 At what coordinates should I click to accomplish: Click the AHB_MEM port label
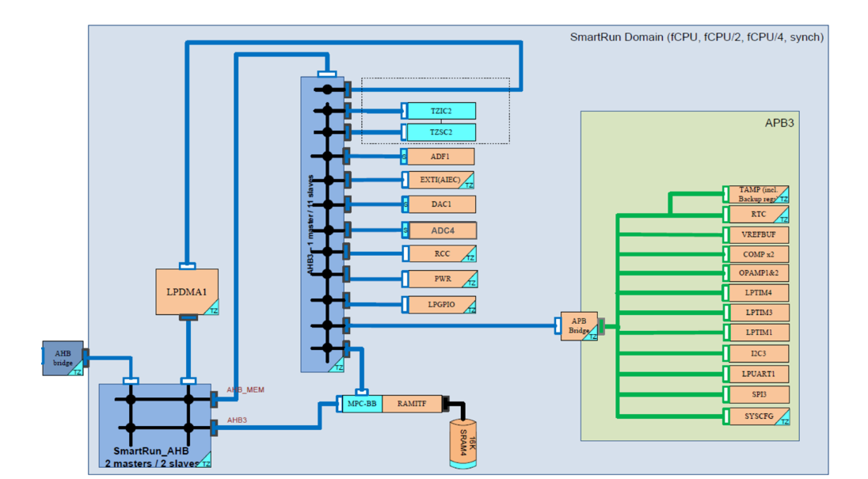tap(244, 390)
